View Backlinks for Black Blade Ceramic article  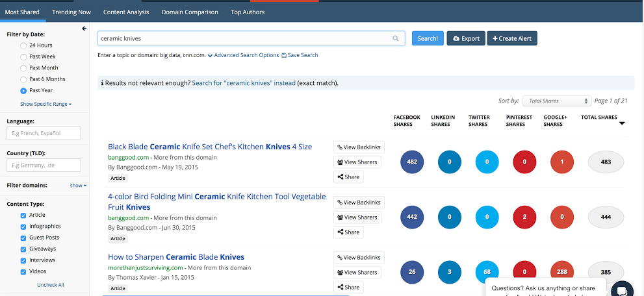(x=359, y=147)
